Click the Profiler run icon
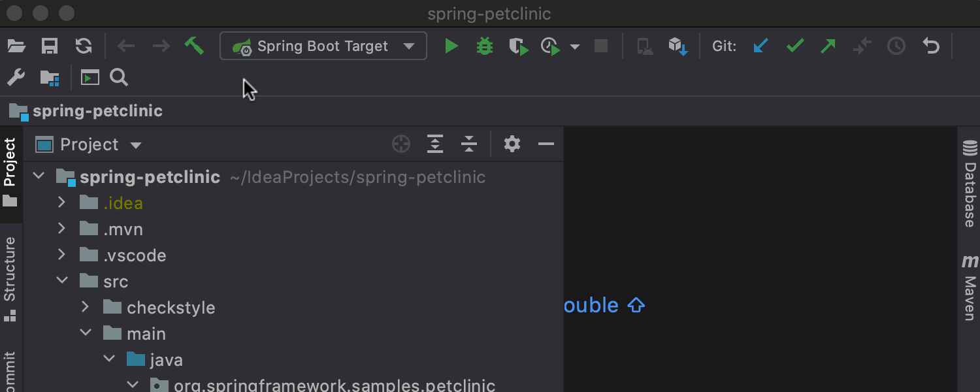The image size is (980, 392). pyautogui.click(x=551, y=46)
